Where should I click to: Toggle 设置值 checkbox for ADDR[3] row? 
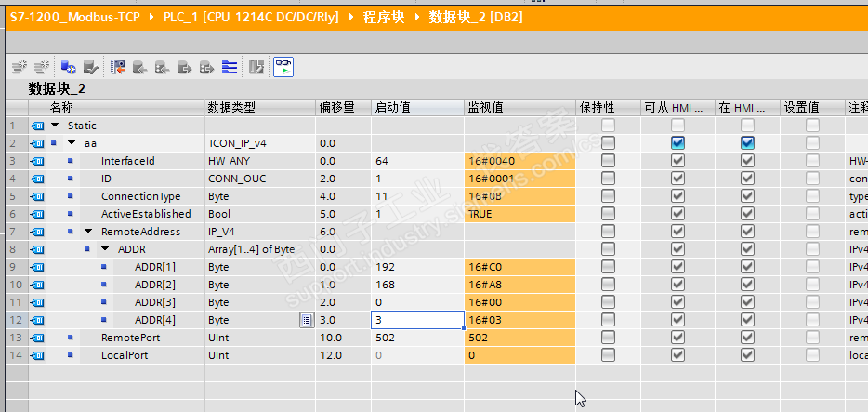[x=812, y=302]
